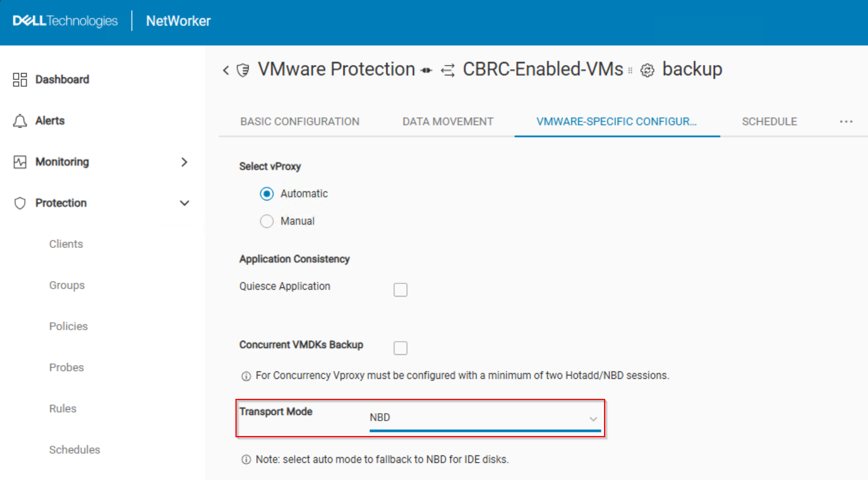
Task: Tick the Concurrent VMDKs Backup checkbox
Action: click(401, 348)
